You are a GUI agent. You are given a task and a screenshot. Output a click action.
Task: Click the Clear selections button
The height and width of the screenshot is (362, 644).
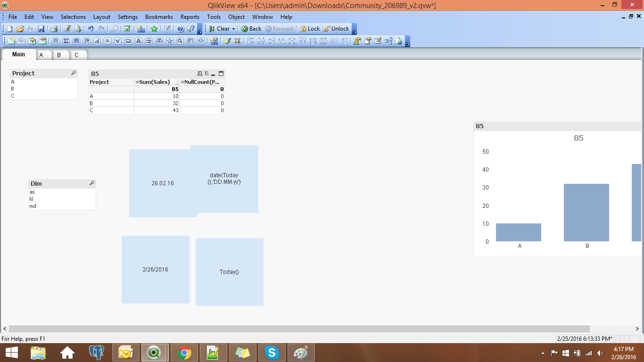(x=220, y=29)
